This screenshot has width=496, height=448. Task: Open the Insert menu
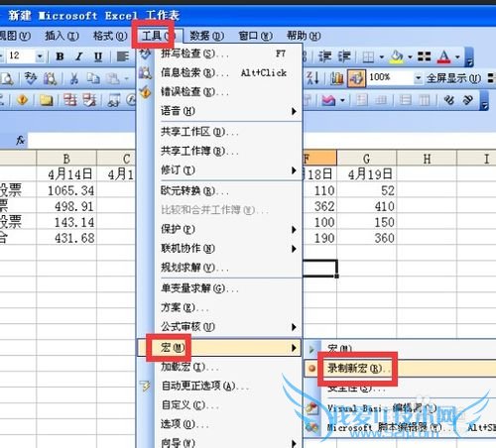[62, 36]
